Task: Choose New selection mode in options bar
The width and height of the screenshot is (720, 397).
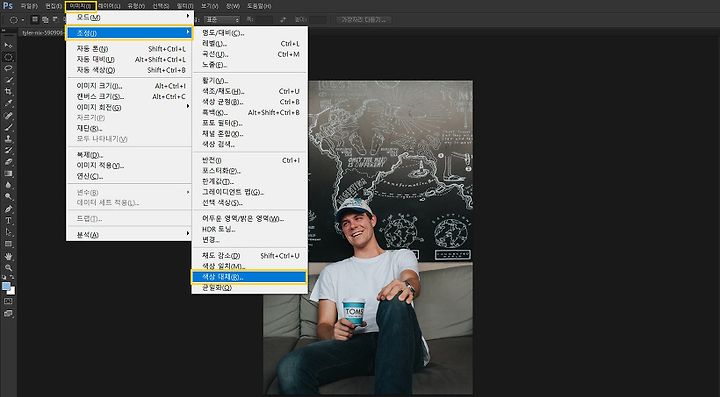Action: click(x=36, y=20)
